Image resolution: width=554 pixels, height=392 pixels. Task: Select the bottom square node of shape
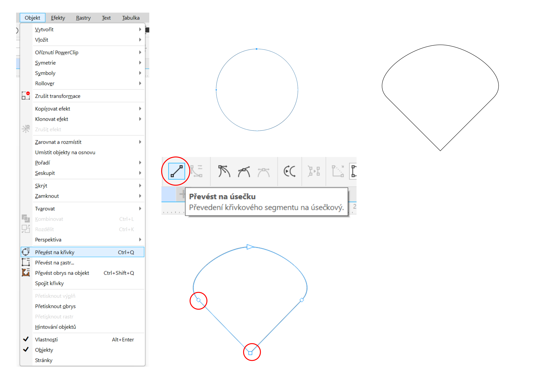(250, 353)
